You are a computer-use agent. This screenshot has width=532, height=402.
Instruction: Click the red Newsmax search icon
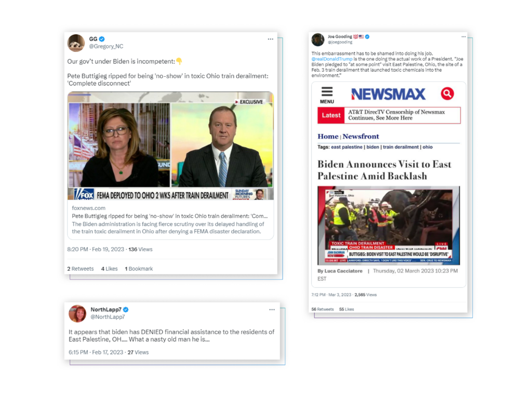coord(447,93)
